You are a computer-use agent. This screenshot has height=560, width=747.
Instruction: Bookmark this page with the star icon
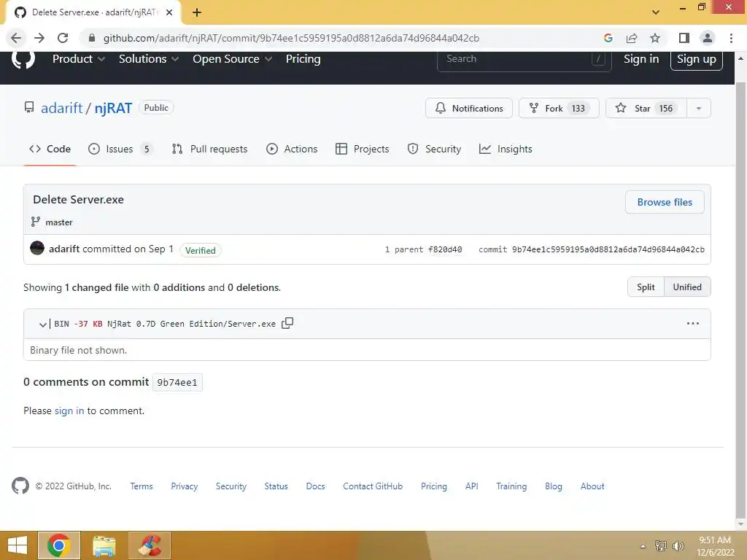pos(655,38)
